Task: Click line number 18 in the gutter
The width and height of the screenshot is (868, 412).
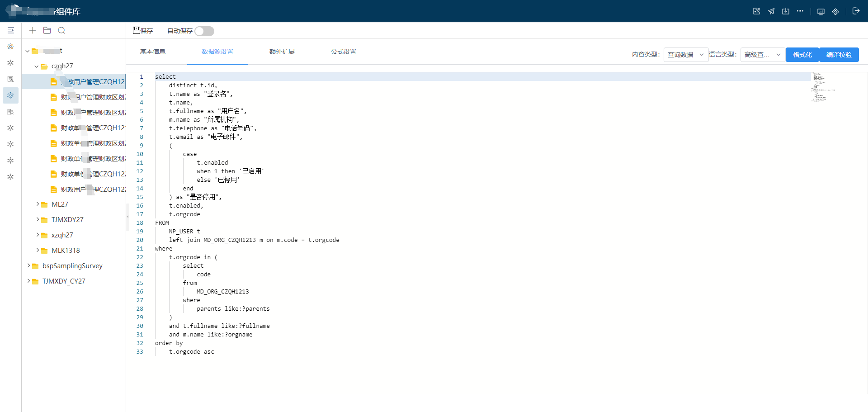Action: pos(140,223)
